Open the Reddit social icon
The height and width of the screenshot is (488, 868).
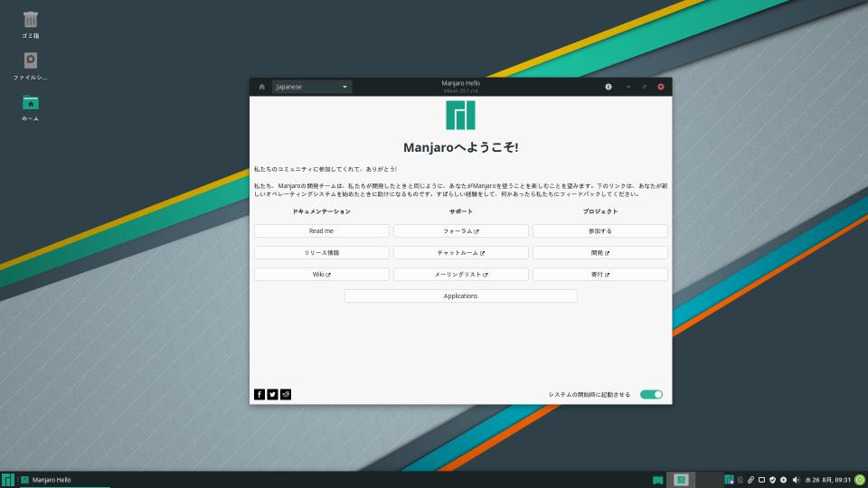pyautogui.click(x=286, y=395)
